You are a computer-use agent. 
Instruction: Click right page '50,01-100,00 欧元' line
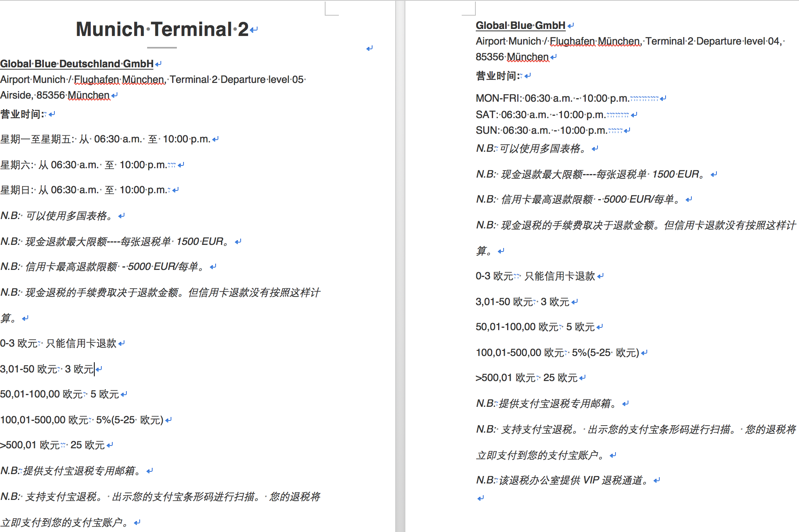535,327
